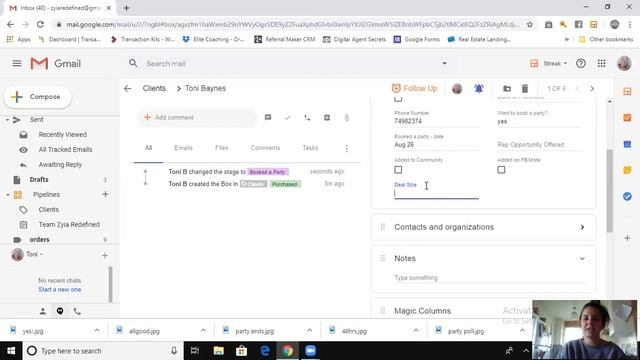Open the Drafts folder
The width and height of the screenshot is (640, 360).
click(39, 180)
